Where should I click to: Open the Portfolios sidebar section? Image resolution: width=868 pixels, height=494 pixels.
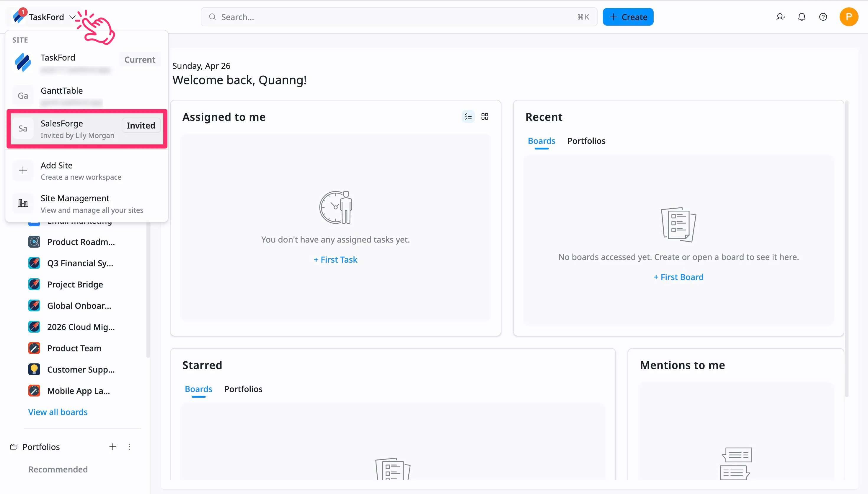[41, 447]
